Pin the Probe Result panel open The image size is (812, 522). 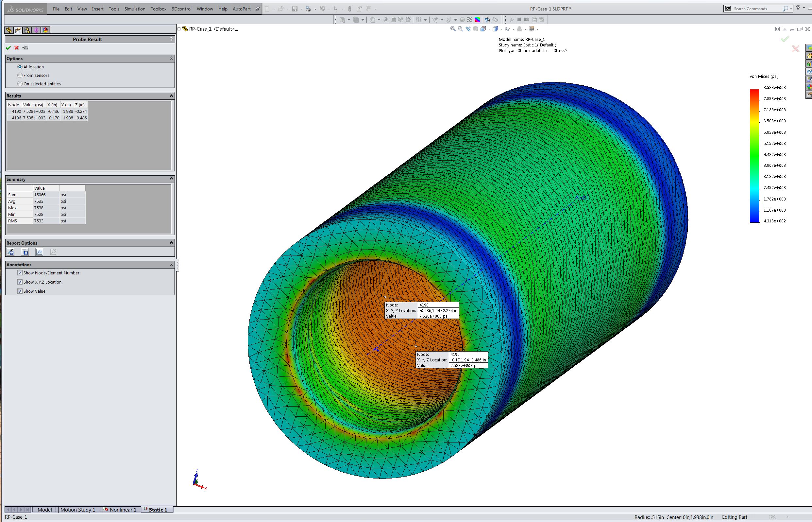coord(25,48)
